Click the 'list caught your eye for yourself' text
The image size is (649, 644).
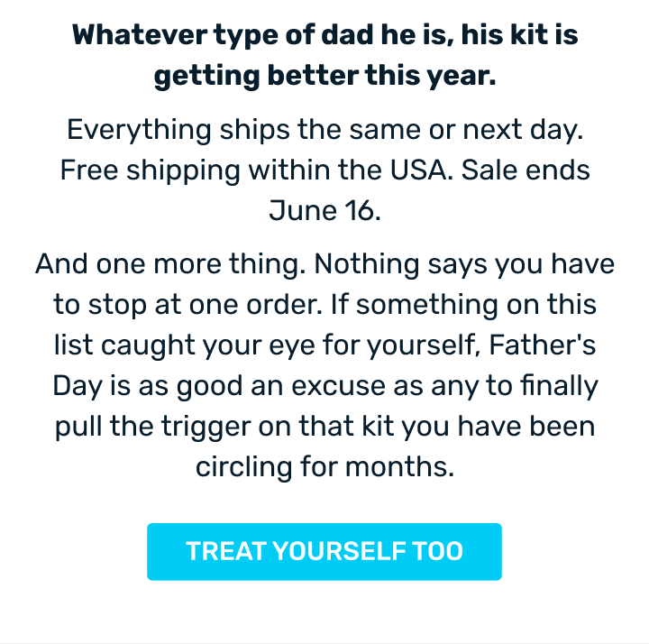point(268,346)
